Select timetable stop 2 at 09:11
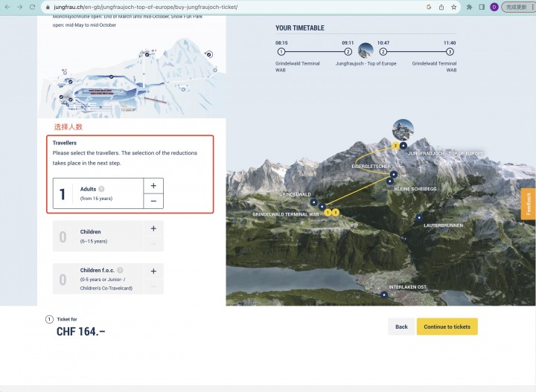 [348, 51]
